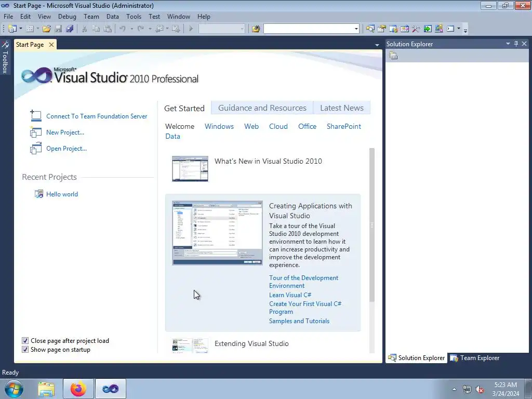Click the Add New Item toolbar icon
The height and width of the screenshot is (399, 532).
pos(30,29)
